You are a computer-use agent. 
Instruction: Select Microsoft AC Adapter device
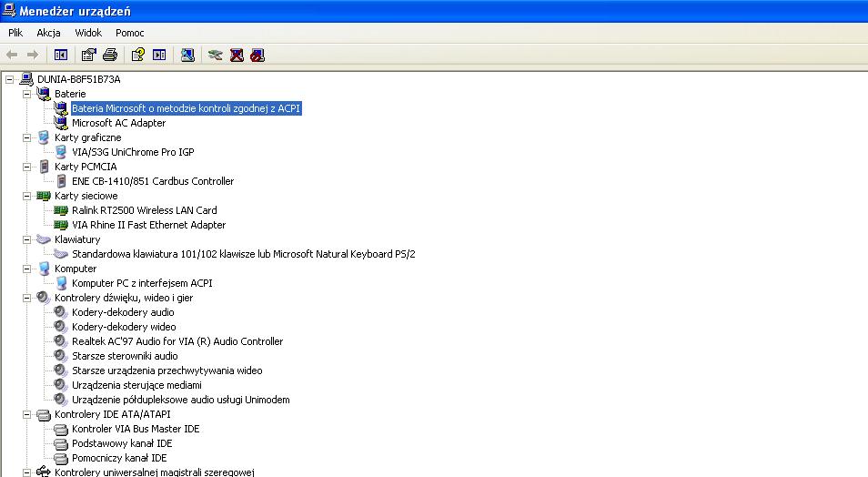tap(118, 123)
